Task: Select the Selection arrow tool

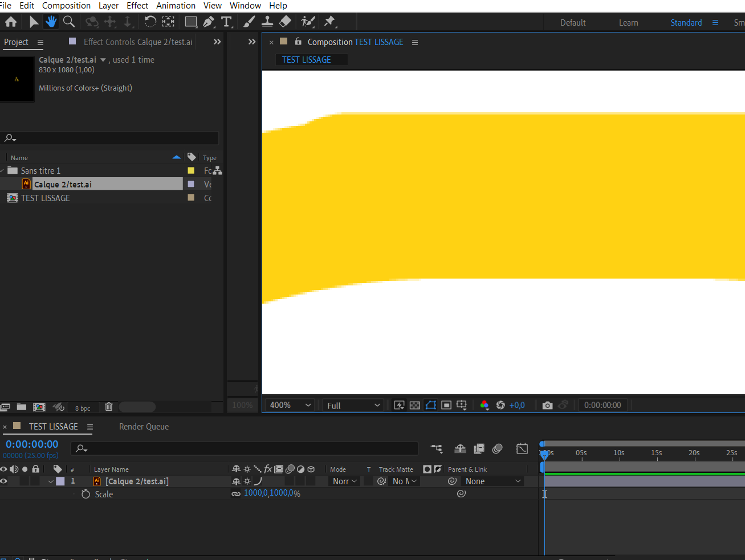Action: [34, 22]
